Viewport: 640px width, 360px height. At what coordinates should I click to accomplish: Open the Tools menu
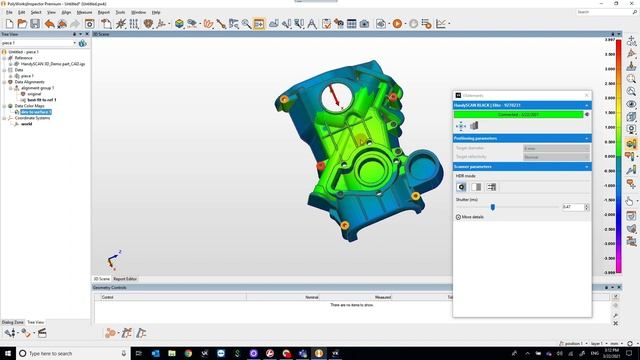(120, 13)
